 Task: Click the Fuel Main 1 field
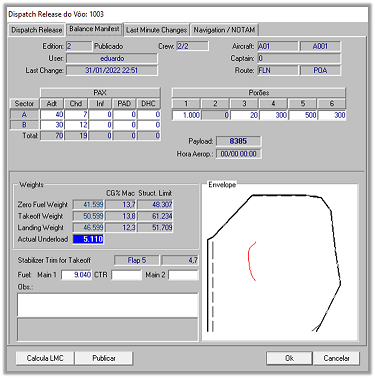76,275
